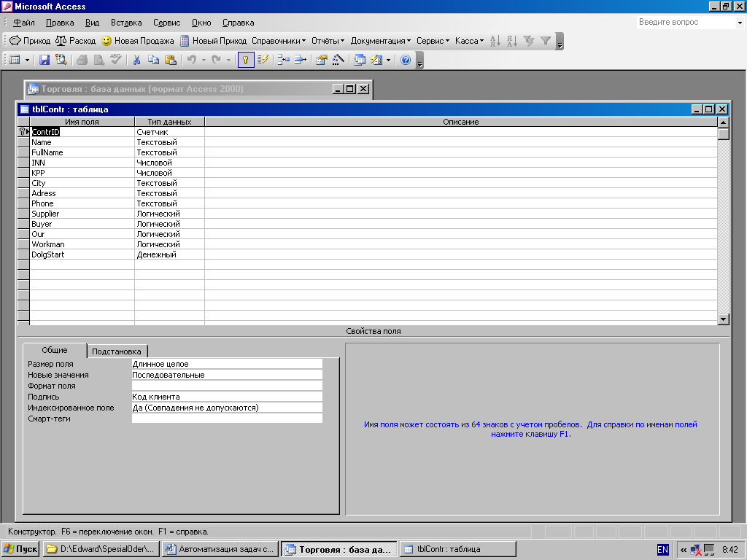Viewport: 747px width, 560px height.
Task: Click the Индексированное поле property value
Action: [x=227, y=408]
